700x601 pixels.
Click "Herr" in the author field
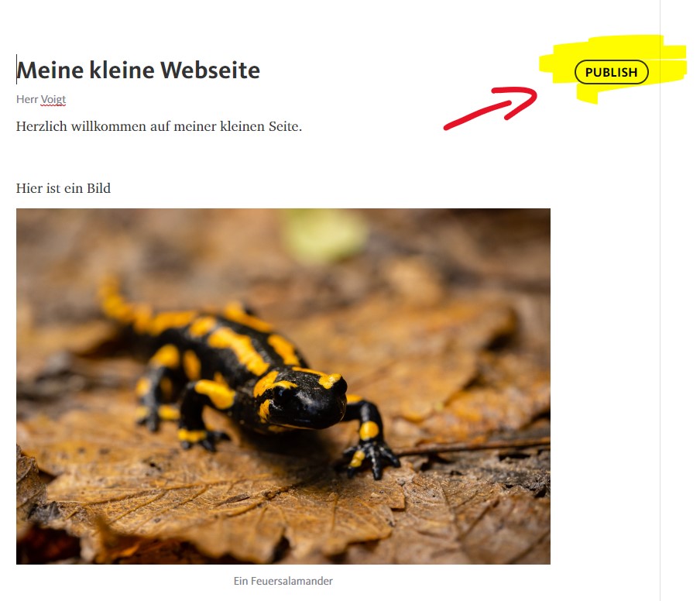pyautogui.click(x=27, y=99)
